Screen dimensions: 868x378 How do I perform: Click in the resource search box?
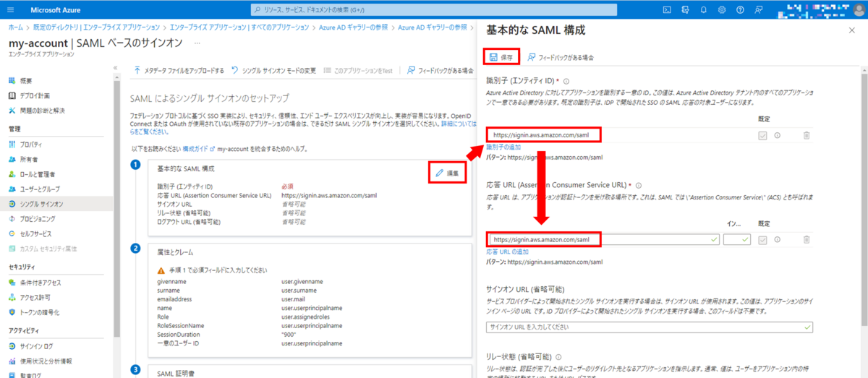pos(434,9)
